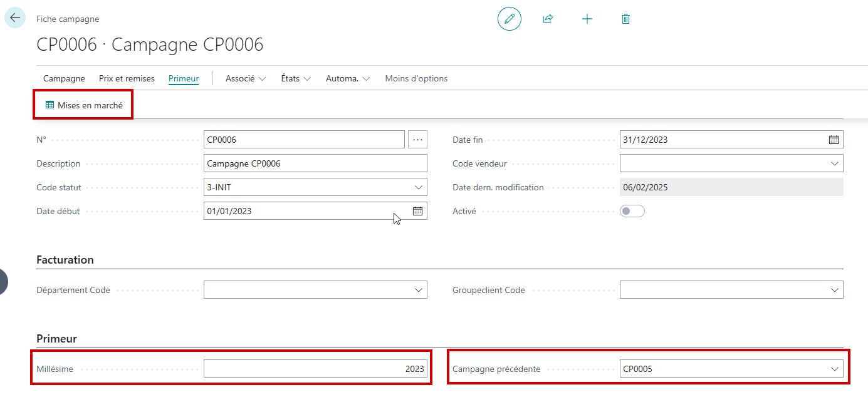Click into the Millésime input field

315,369
